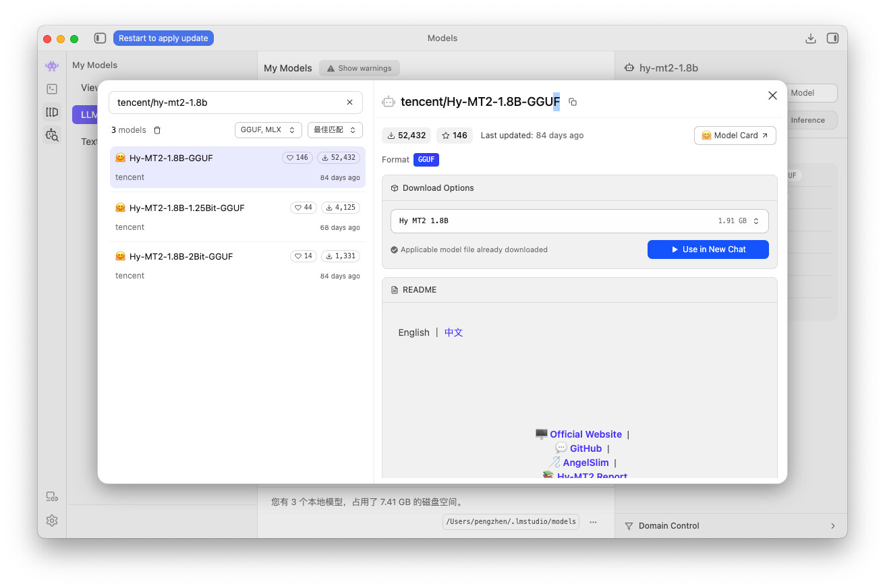Open app settings via the gear icon
Image resolution: width=885 pixels, height=588 pixels.
(x=52, y=521)
